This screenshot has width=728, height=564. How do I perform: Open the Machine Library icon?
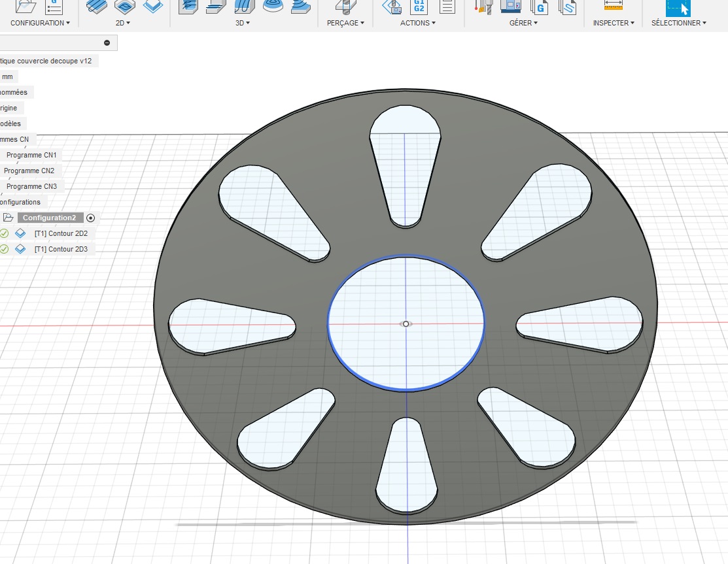coord(511,6)
